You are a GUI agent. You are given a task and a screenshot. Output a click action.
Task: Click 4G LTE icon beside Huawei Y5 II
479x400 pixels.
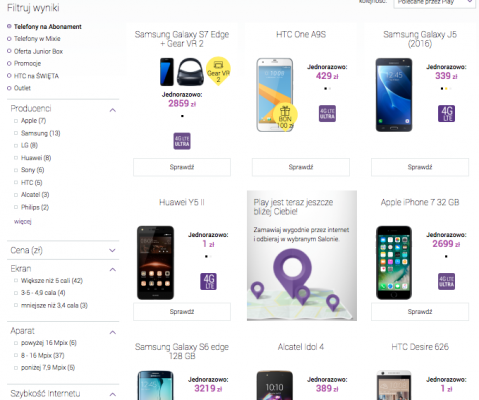[208, 281]
